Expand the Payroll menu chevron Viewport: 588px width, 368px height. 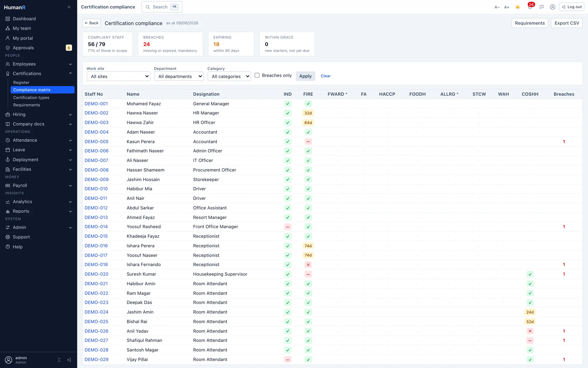click(70, 185)
